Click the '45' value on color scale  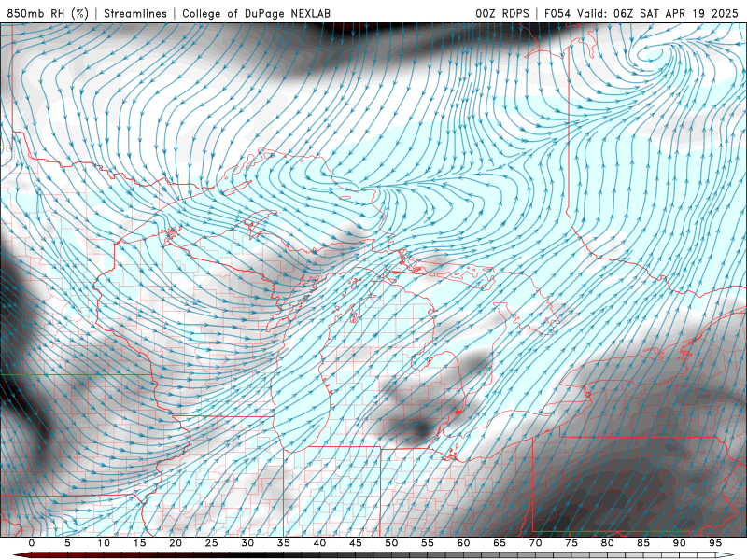click(356, 543)
